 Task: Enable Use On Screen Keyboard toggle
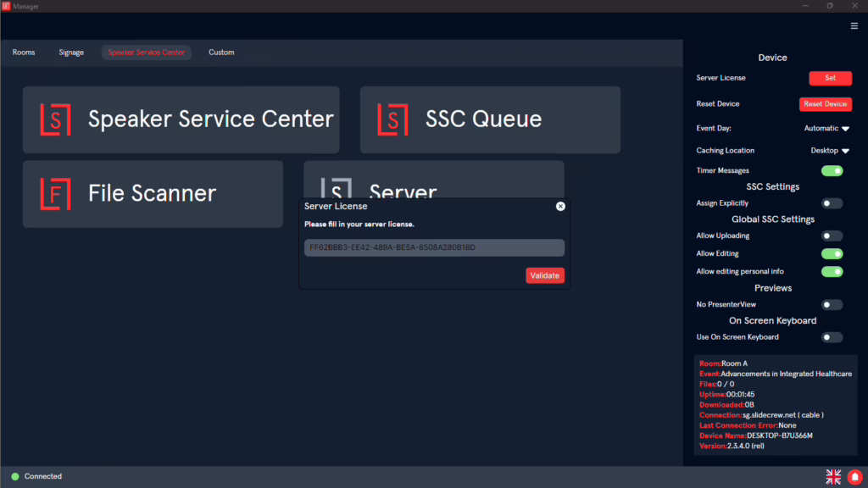coord(832,337)
